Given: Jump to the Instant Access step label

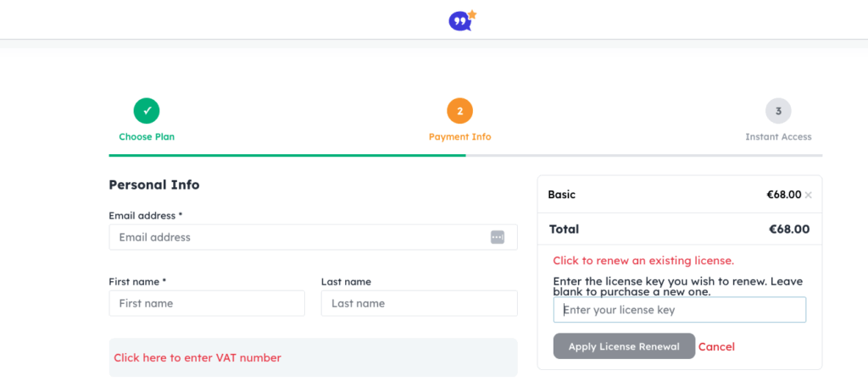Looking at the screenshot, I should (x=778, y=137).
